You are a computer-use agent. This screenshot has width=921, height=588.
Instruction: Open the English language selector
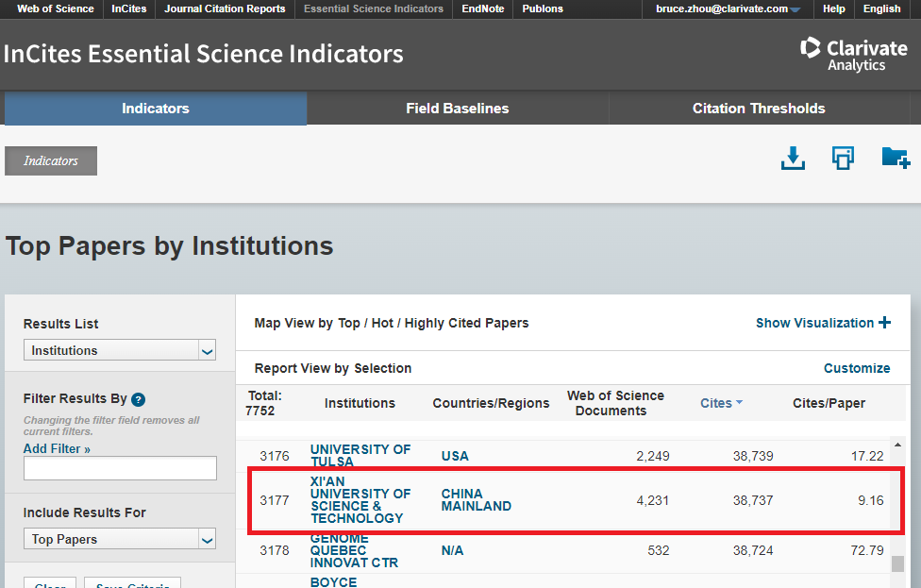(881, 8)
